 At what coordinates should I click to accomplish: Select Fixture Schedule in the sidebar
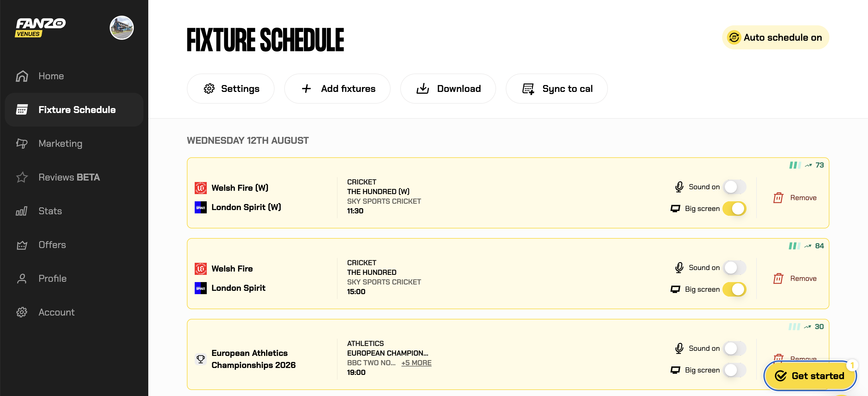click(x=74, y=109)
